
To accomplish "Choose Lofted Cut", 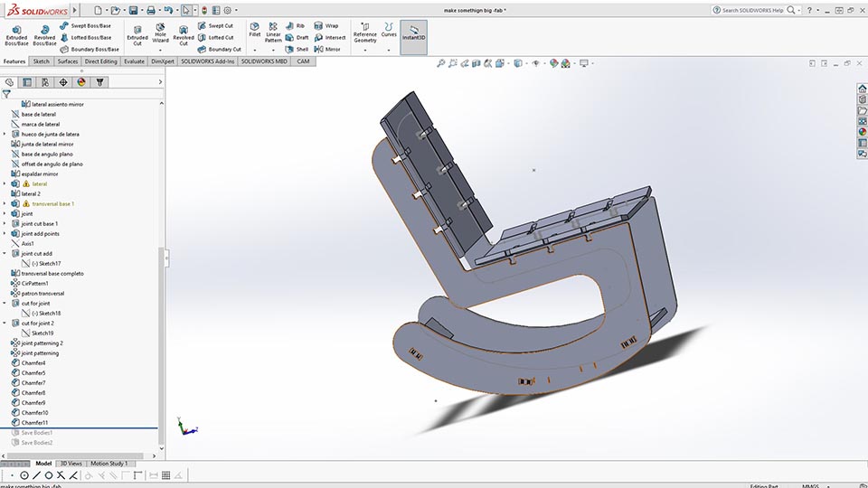I will [x=216, y=38].
